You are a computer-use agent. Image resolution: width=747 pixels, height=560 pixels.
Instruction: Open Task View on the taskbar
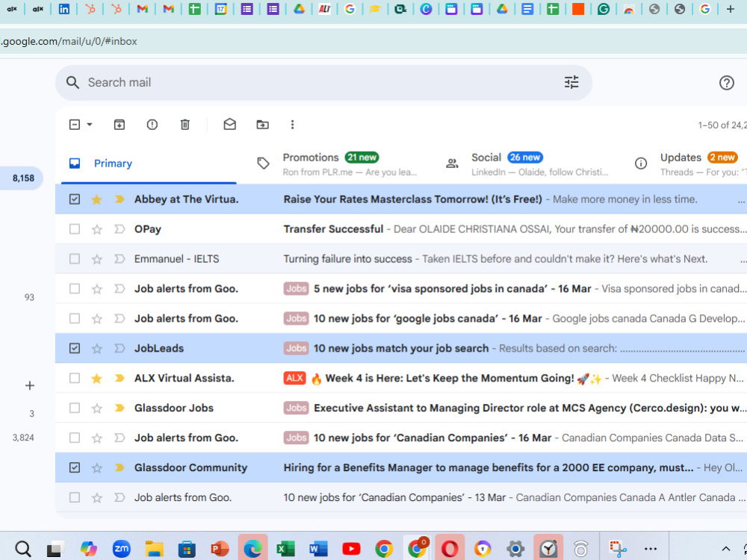click(55, 549)
